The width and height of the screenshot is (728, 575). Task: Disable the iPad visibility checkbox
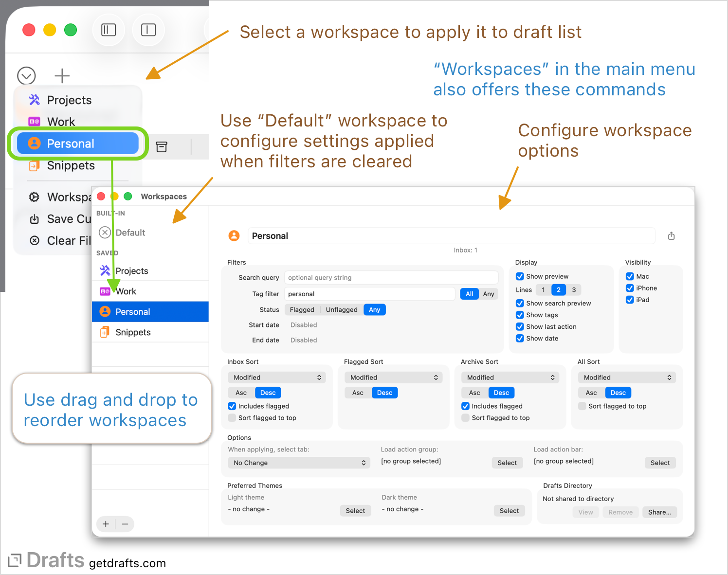tap(630, 300)
